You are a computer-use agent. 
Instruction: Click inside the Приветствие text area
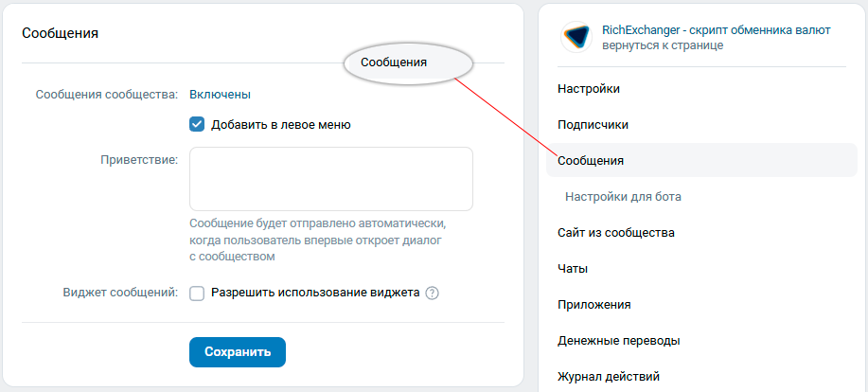(331, 179)
